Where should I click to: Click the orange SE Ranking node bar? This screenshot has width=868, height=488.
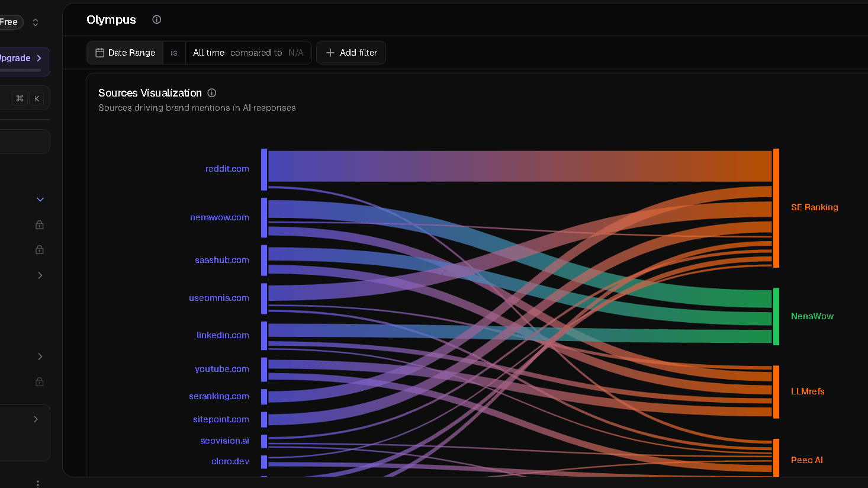(776, 208)
